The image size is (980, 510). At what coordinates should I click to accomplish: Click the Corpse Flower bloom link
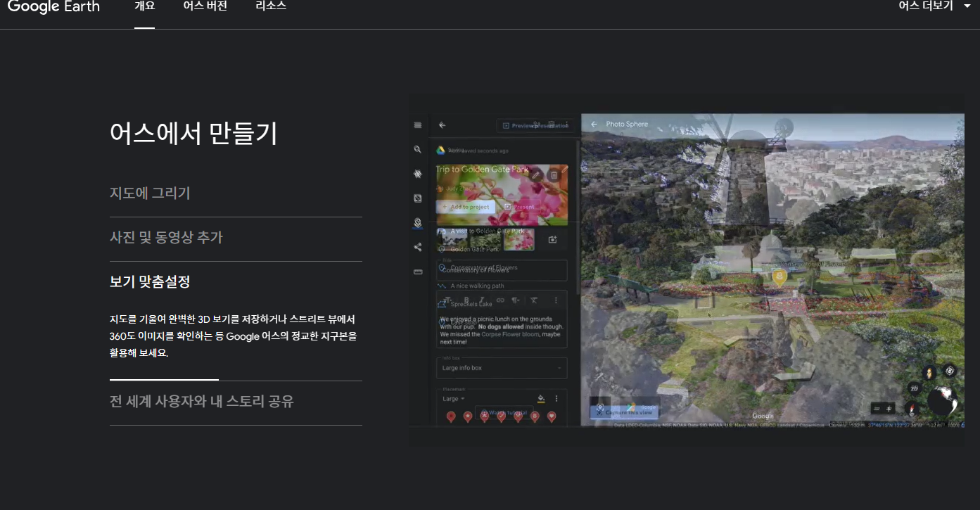(x=511, y=334)
